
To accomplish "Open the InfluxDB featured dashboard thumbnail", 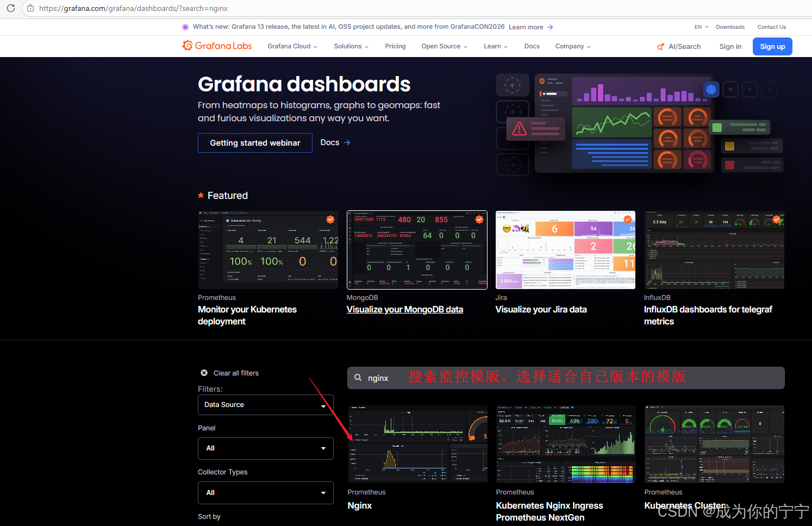I will (714, 250).
